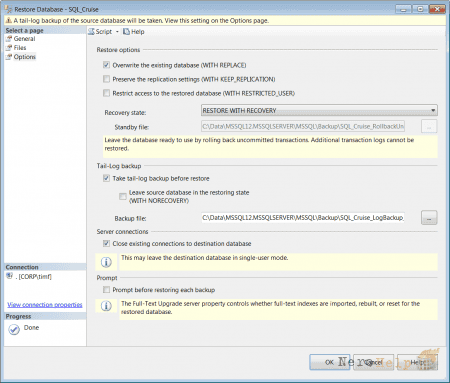
Task: Click the Backup file path field
Action: click(x=303, y=218)
